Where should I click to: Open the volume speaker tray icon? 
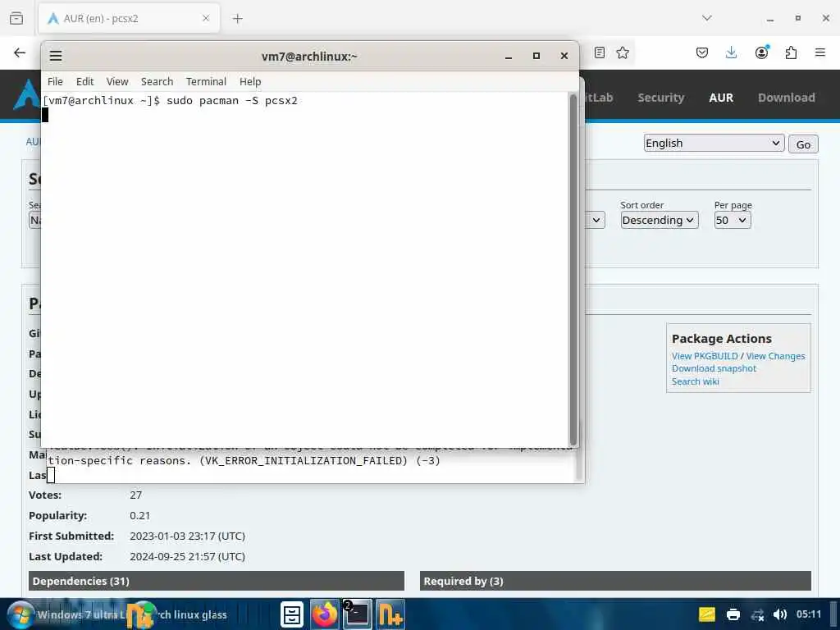point(780,614)
